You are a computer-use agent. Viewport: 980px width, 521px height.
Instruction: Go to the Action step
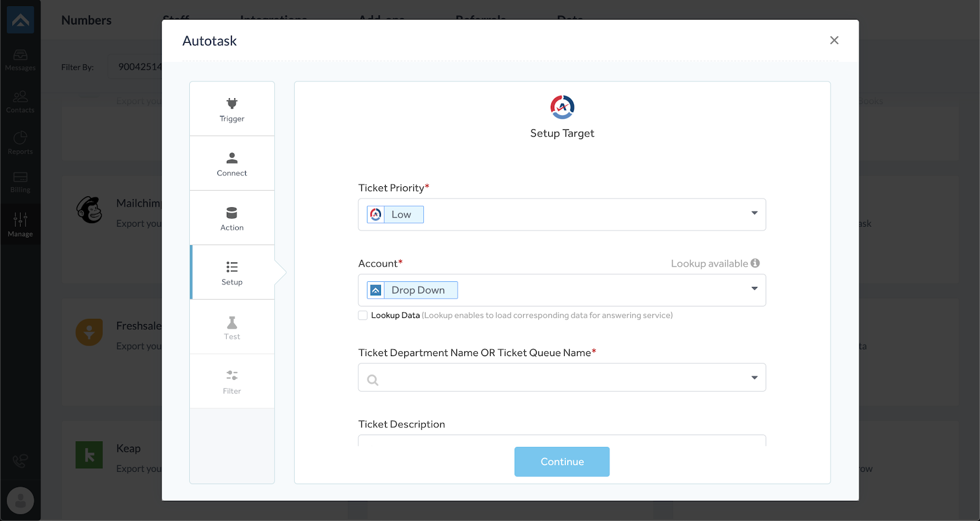click(232, 218)
